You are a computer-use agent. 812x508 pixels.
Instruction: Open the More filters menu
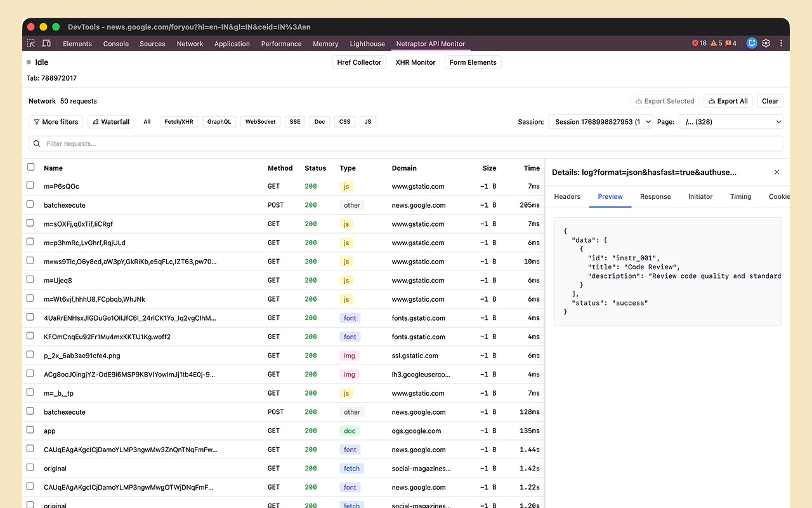coord(55,121)
